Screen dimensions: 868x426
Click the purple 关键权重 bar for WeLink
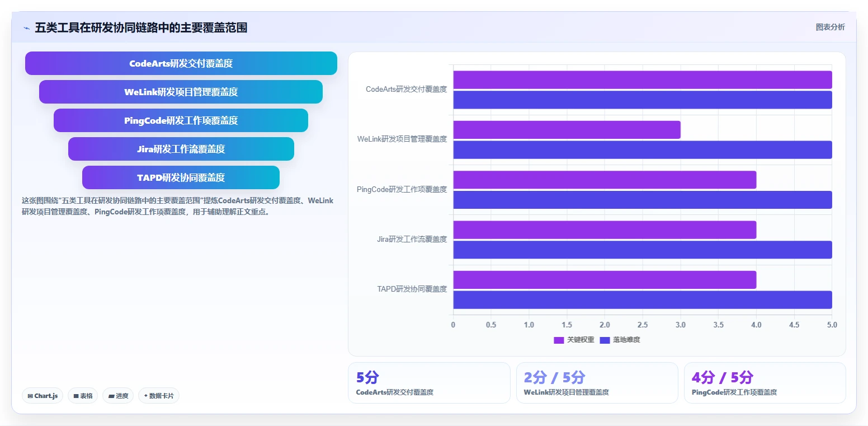point(567,130)
